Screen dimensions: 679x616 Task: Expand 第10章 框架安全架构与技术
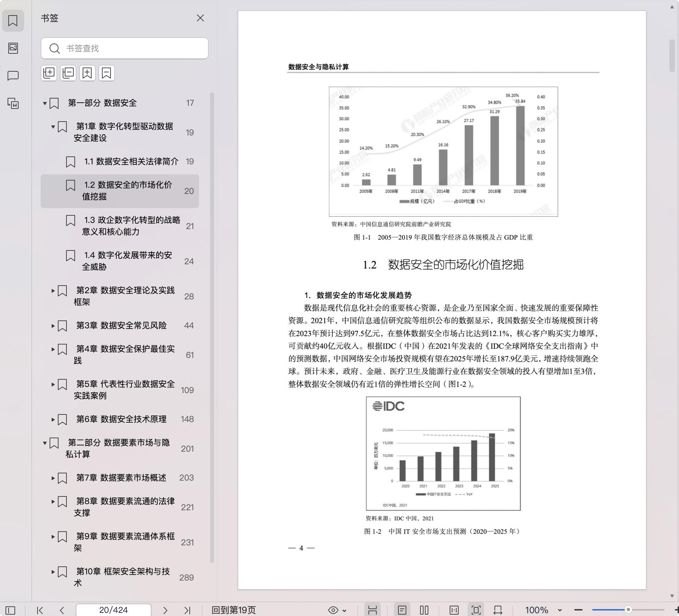coord(53,572)
